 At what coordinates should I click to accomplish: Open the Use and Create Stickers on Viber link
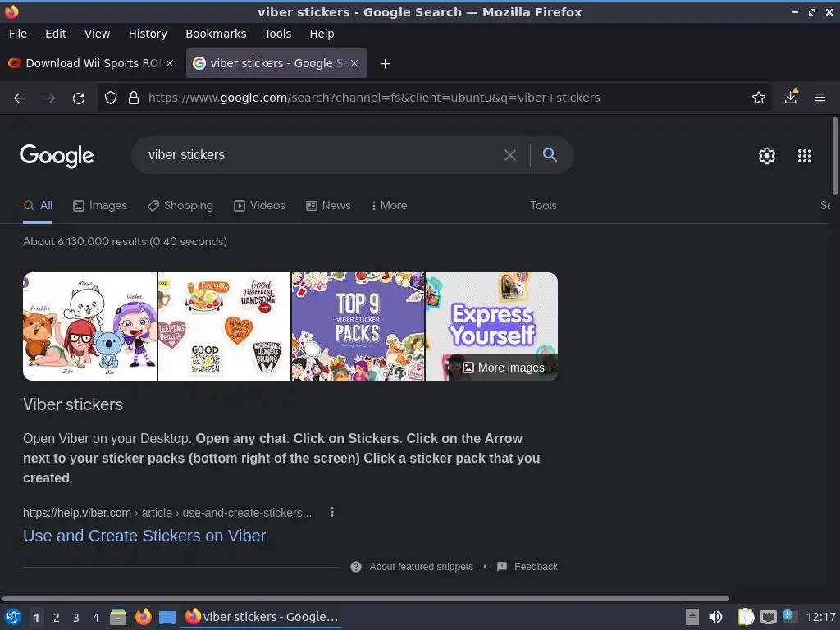click(144, 536)
